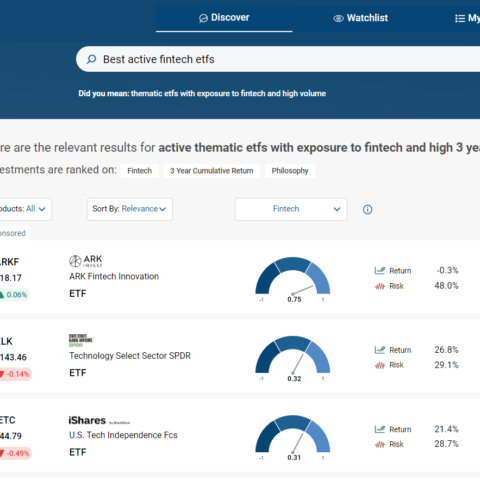Follow the 'Did you mean' suggestion link
Image resolution: width=480 pixels, height=480 pixels.
[x=228, y=93]
